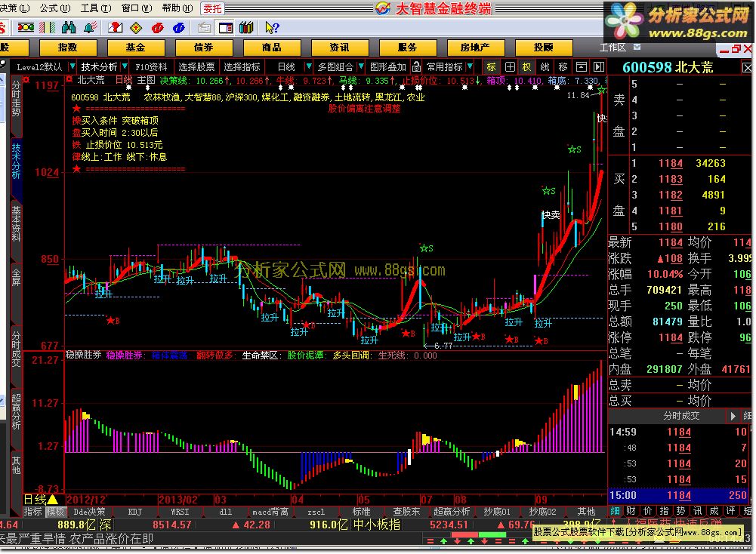Close the 600598 北大荒 quote panel
The height and width of the screenshot is (554, 756).
[747, 67]
